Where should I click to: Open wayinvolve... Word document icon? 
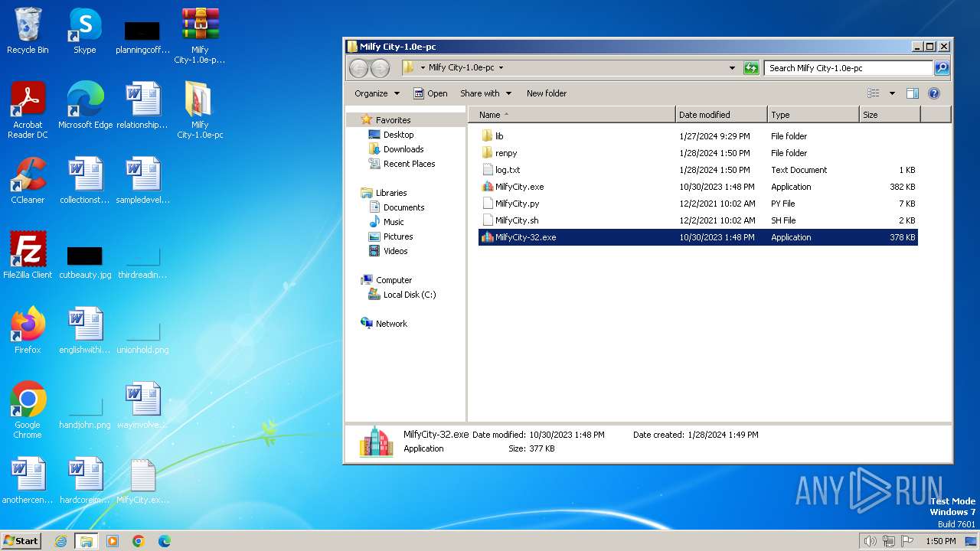point(142,406)
